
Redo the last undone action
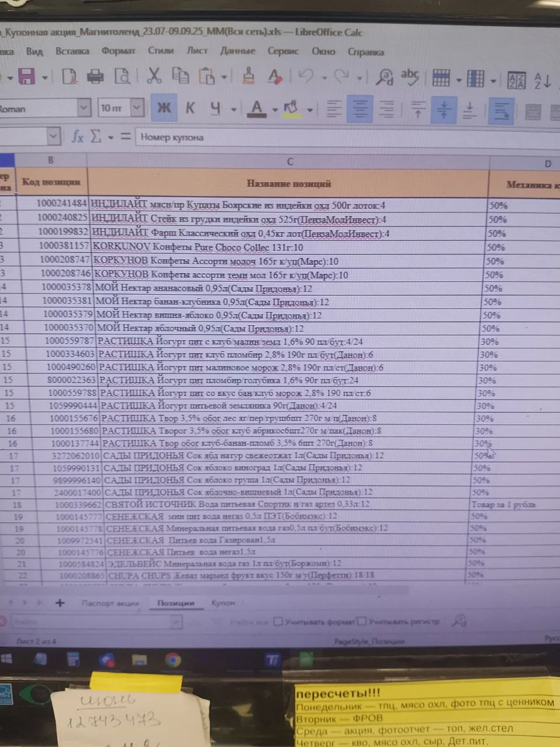click(x=341, y=76)
